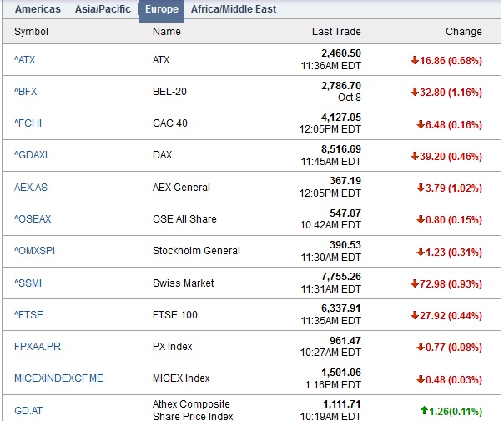Click the FPXAA.PR ticker link
The image size is (504, 421).
(x=36, y=347)
